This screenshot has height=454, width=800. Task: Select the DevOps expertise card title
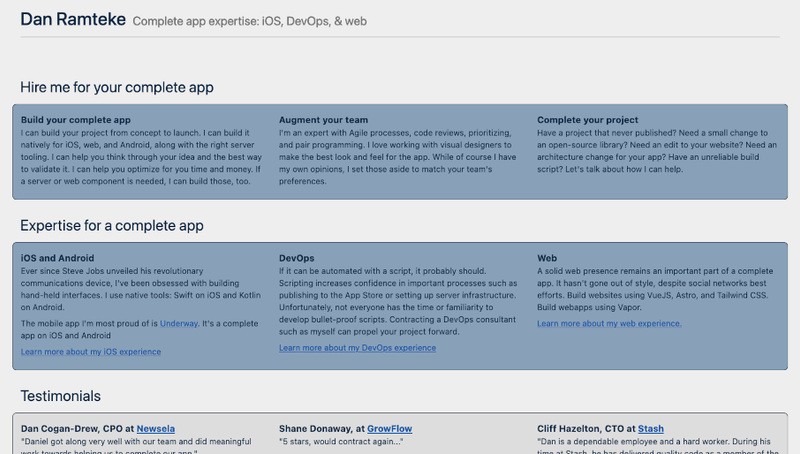pyautogui.click(x=297, y=258)
